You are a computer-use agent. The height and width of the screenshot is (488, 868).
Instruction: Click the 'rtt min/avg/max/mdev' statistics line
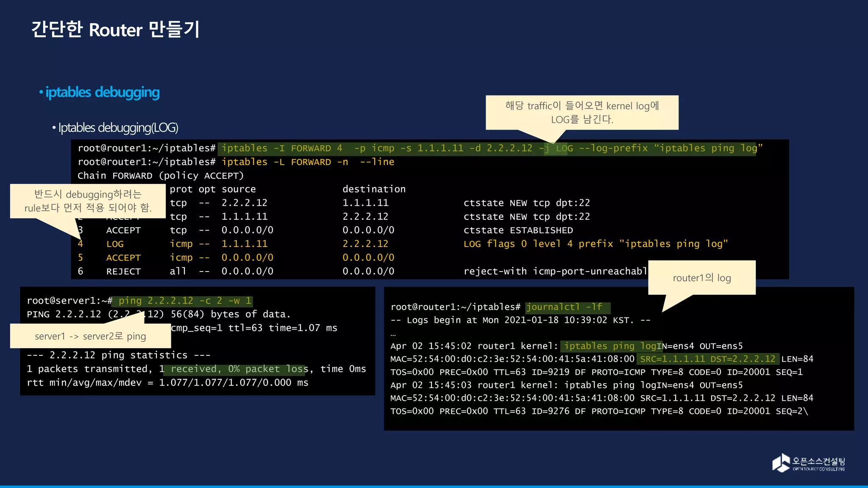(167, 383)
